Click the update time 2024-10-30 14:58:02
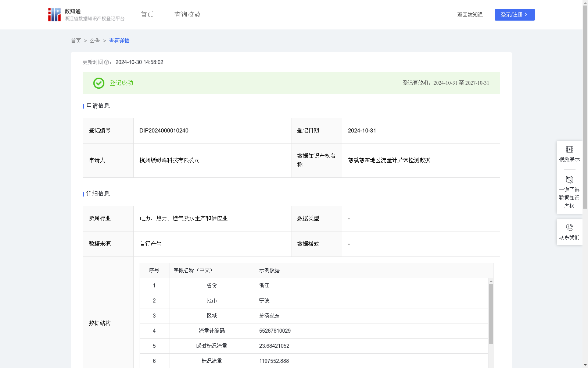 pyautogui.click(x=139, y=63)
